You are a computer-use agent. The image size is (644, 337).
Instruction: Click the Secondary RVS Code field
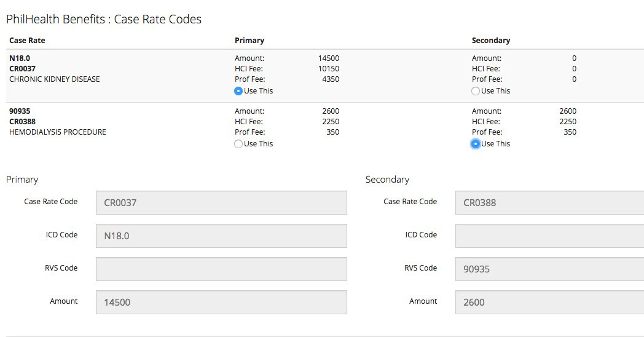pyautogui.click(x=549, y=269)
